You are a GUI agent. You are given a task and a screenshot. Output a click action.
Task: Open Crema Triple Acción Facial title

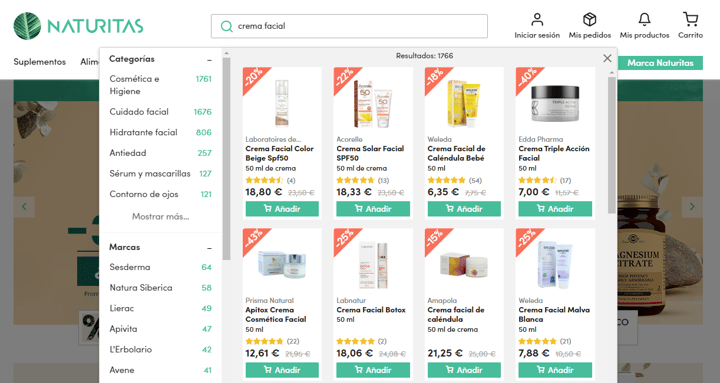pos(554,153)
